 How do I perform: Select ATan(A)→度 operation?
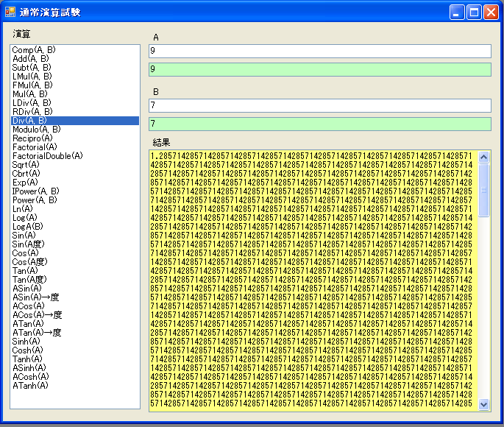[x=75, y=333]
